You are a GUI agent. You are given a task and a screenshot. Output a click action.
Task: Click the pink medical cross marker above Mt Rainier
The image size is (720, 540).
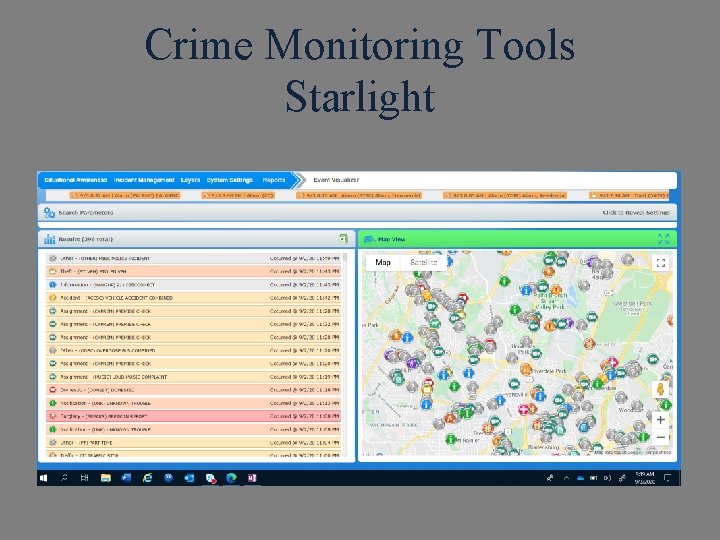[x=524, y=409]
